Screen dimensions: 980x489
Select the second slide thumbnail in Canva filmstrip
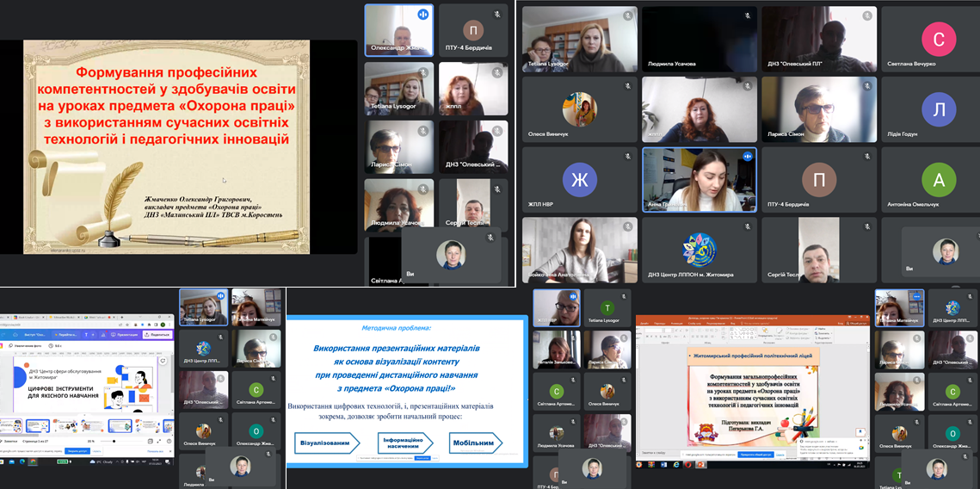[x=38, y=426]
